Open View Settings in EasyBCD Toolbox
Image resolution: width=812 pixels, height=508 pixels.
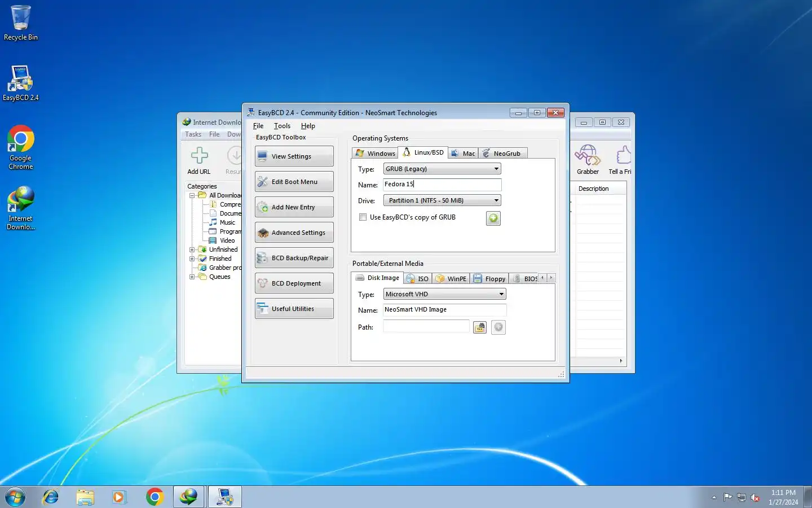[294, 156]
